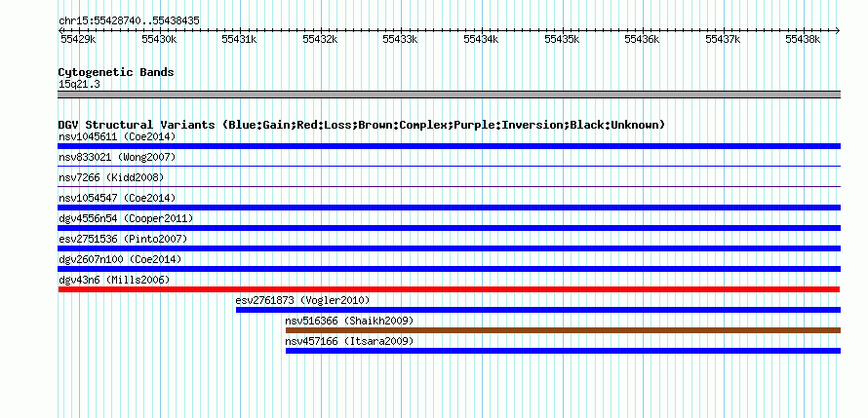Viewport: 868px width, 418px height.
Task: Click the 55431k ruler position
Action: (x=240, y=39)
